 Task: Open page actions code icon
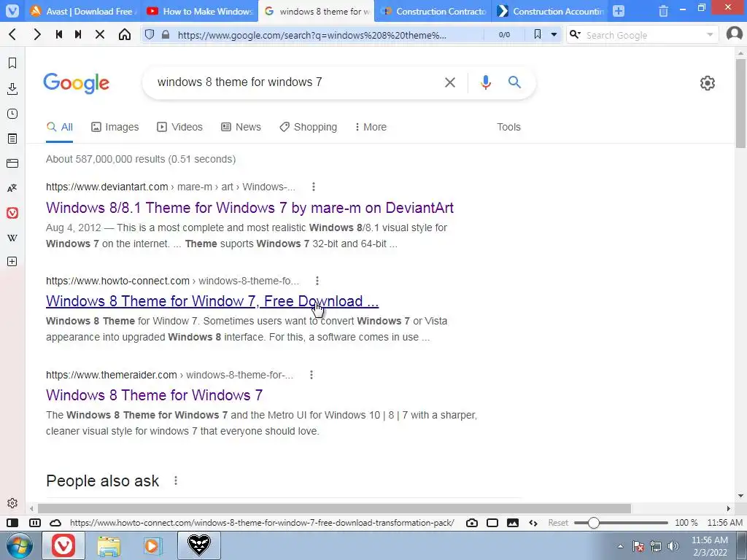533,523
